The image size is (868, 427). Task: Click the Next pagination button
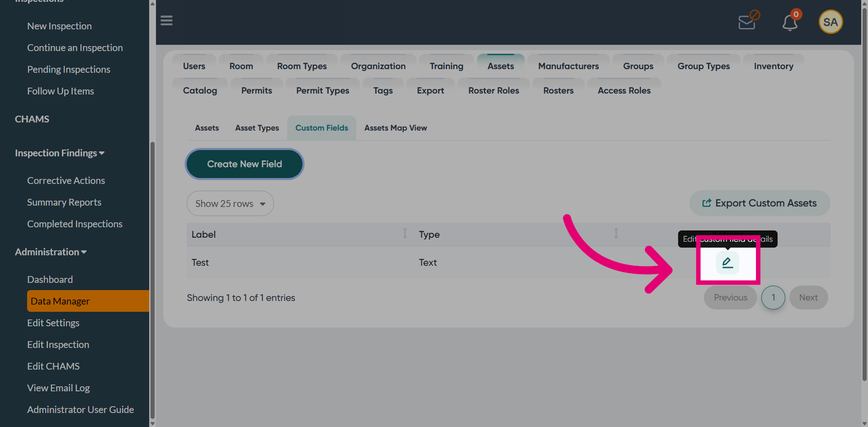point(808,297)
